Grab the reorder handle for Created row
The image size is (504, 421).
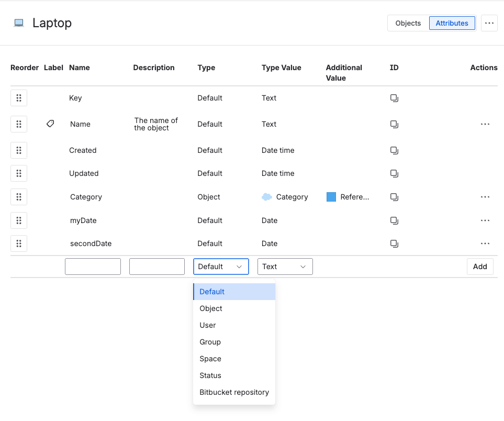(19, 150)
